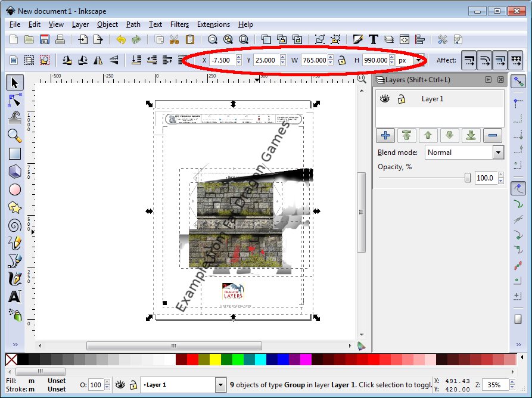
Task: Open the px units dropdown
Action: (419, 60)
